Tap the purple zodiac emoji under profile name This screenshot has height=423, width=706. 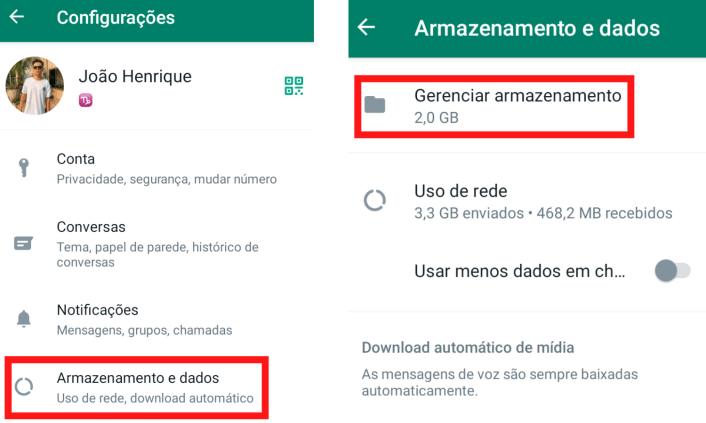point(86,100)
